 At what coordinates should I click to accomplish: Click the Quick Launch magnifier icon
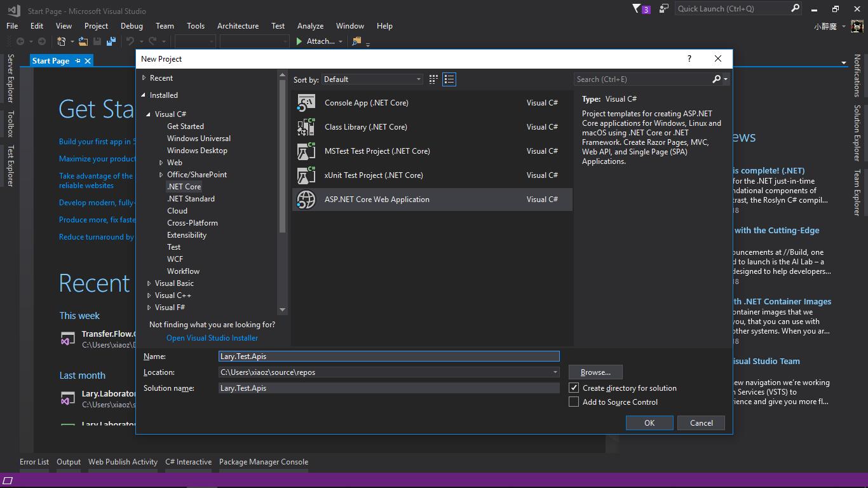click(796, 8)
